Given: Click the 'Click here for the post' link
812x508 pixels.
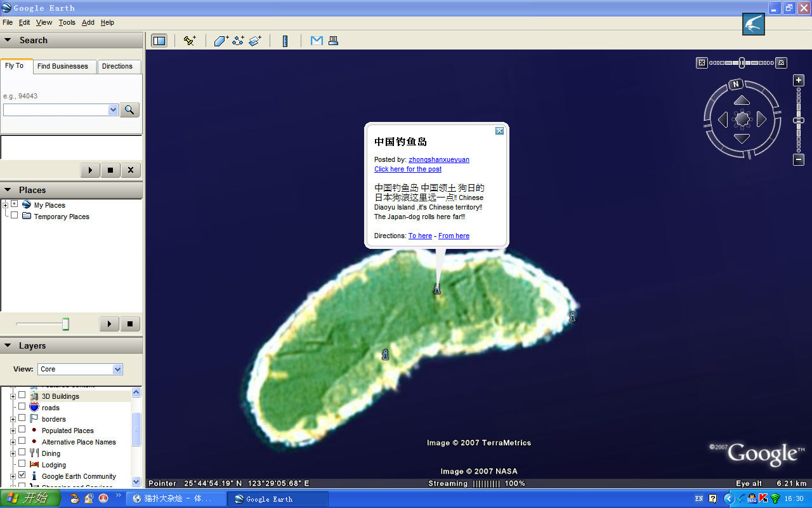Looking at the screenshot, I should tap(408, 170).
